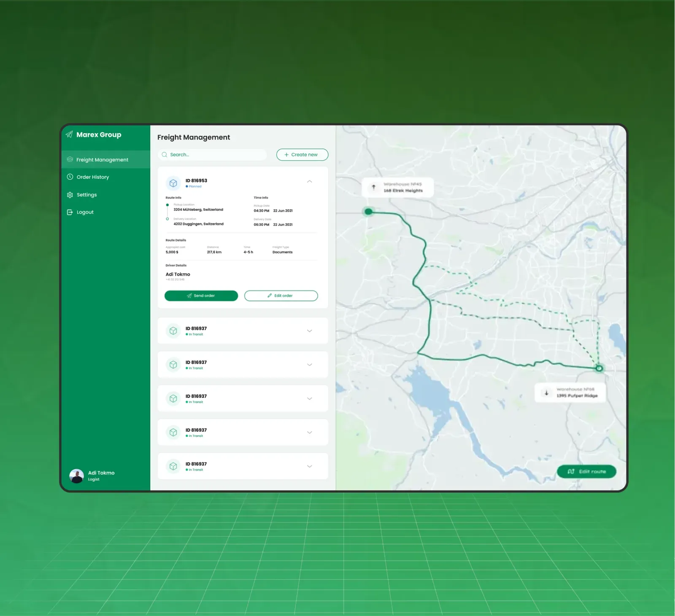Collapse the ID 816953 order card
This screenshot has height=616, width=675.
point(309,181)
